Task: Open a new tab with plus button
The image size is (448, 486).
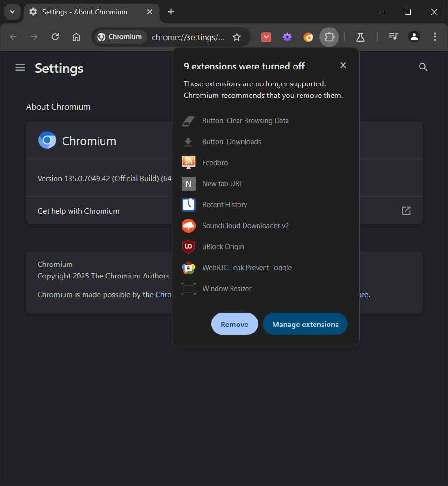Action: (x=171, y=12)
